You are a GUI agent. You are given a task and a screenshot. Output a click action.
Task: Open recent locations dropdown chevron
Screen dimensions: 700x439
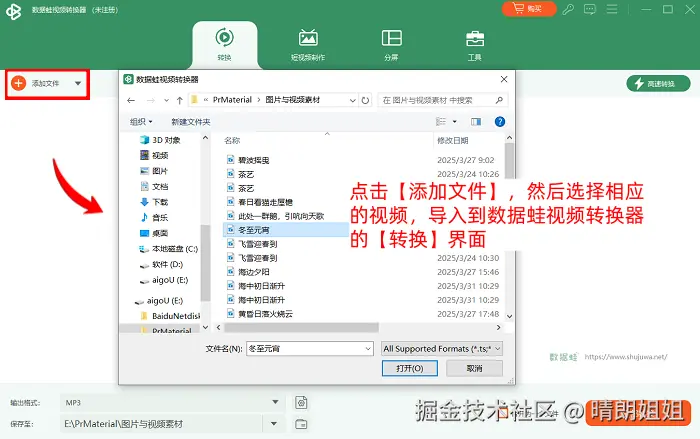[x=166, y=100]
